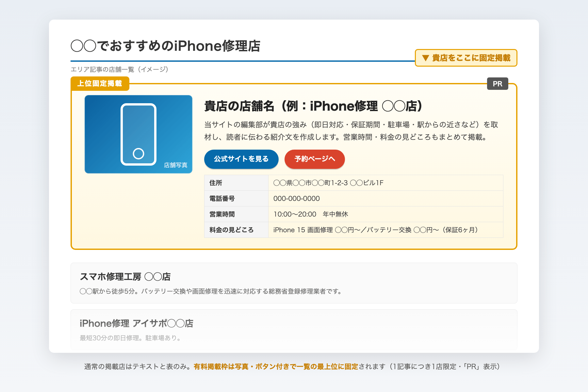Click the phone icon in store photo
Viewport: 588px width, 392px height.
(139, 134)
